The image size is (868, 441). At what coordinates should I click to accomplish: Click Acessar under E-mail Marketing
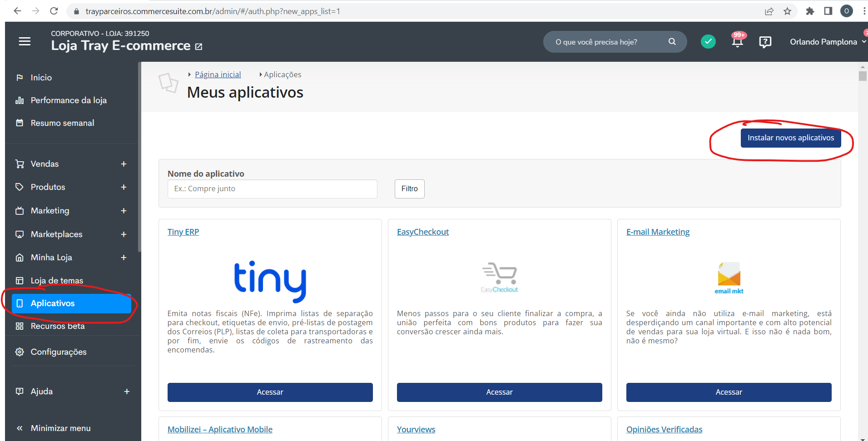729,392
